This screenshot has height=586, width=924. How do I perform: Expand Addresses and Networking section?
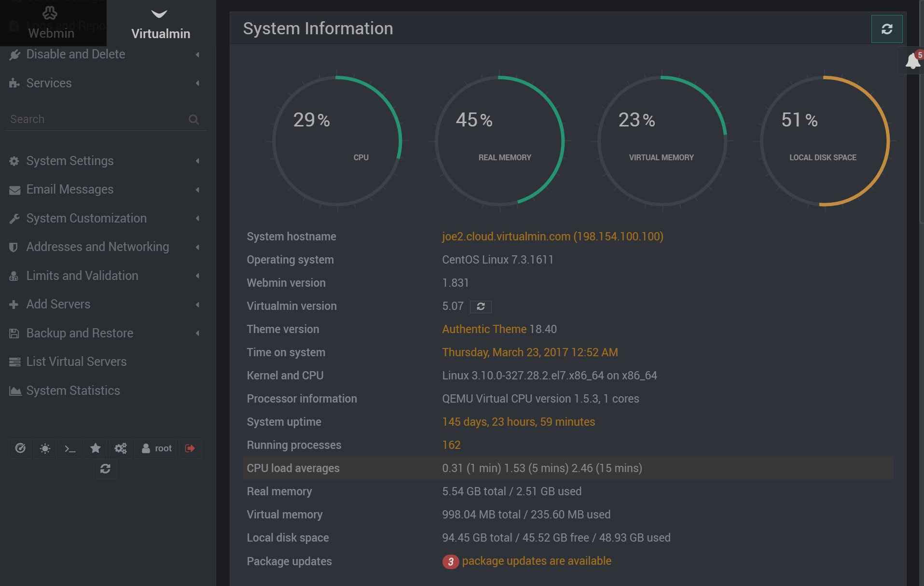(x=97, y=247)
